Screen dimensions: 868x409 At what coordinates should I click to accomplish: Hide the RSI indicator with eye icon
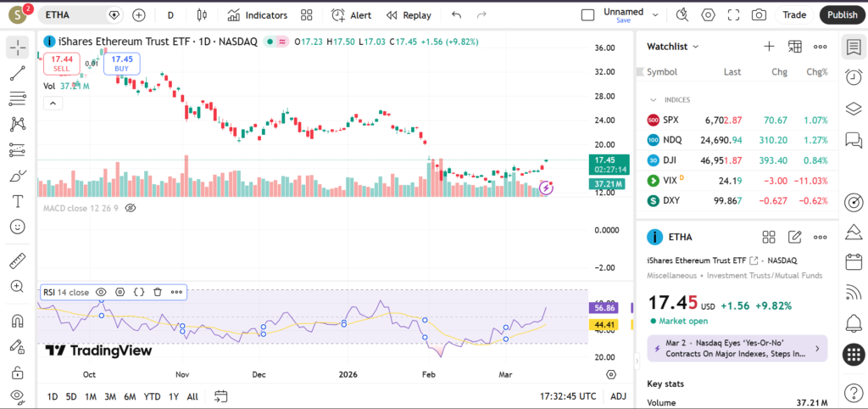[101, 292]
